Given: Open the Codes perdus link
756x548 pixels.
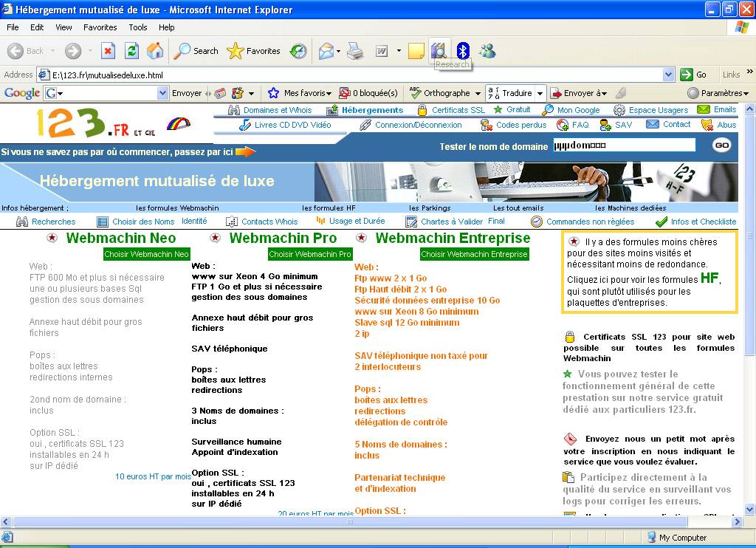Looking at the screenshot, I should point(521,125).
